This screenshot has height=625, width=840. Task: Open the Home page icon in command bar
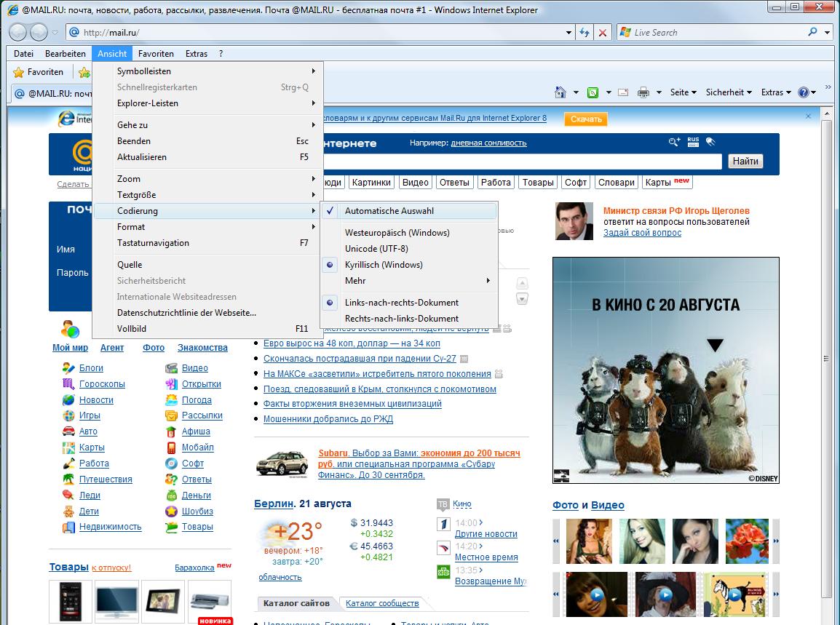pos(560,92)
